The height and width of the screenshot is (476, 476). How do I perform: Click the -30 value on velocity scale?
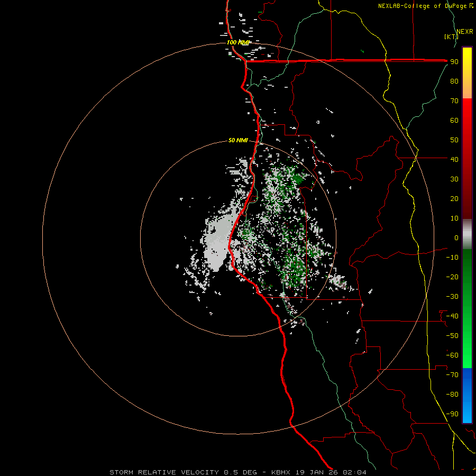click(452, 297)
